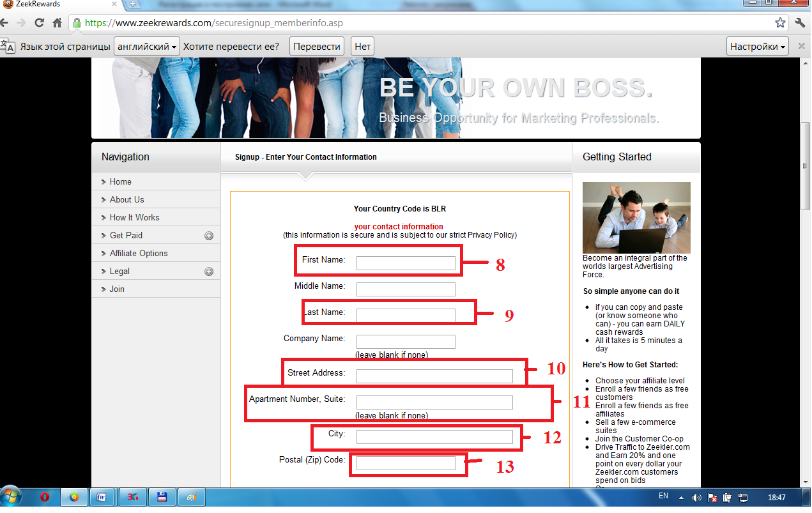Click the taskbar clock 18:47

(x=776, y=497)
